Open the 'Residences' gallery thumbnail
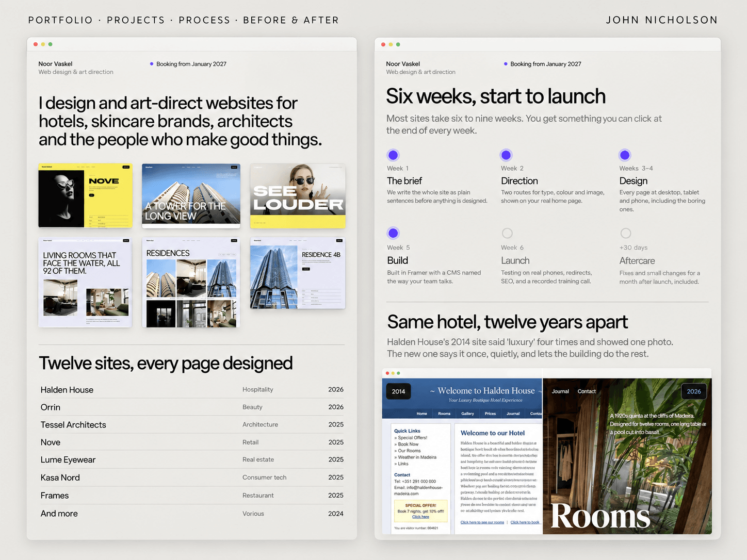The width and height of the screenshot is (747, 560). click(x=191, y=282)
